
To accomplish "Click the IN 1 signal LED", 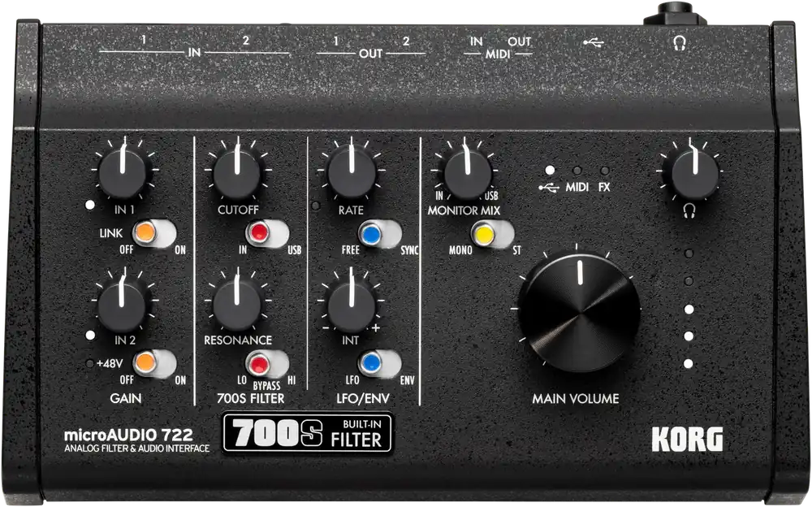I will [90, 206].
